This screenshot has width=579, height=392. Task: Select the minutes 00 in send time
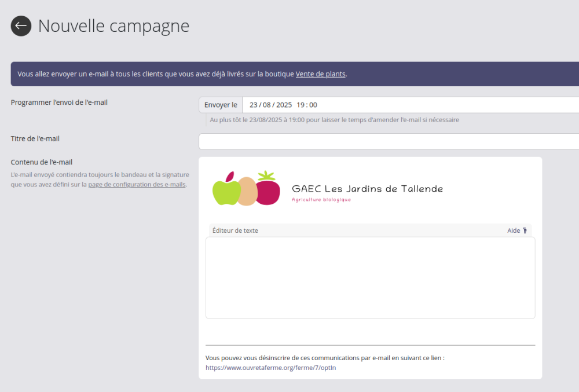313,105
